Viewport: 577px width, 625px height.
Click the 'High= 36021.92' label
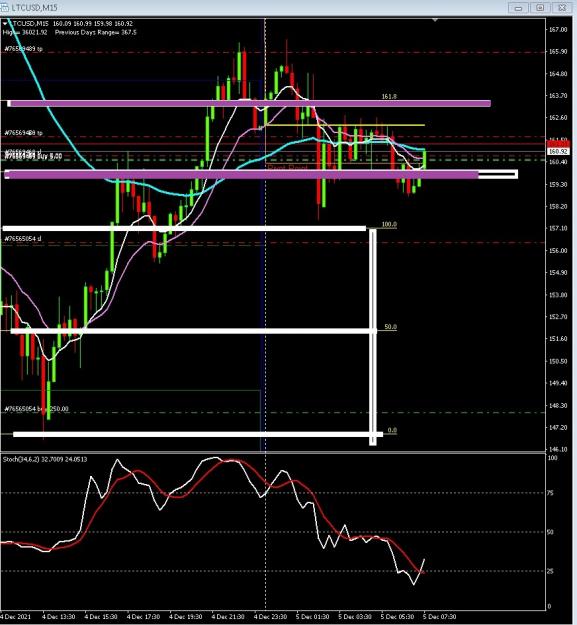(x=25, y=32)
